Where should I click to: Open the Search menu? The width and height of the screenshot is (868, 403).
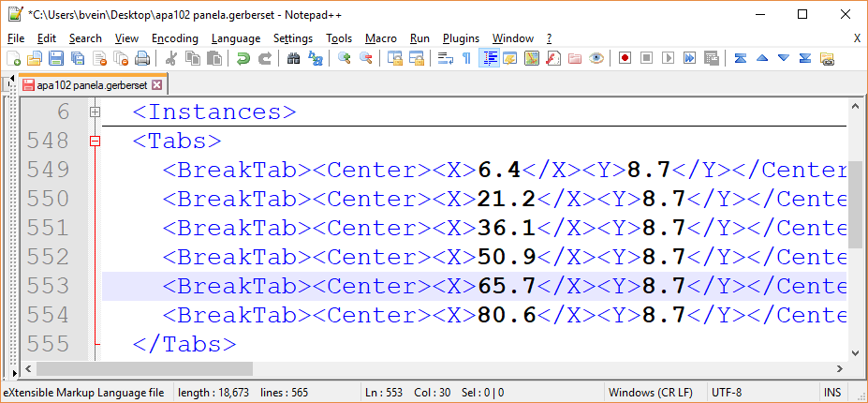point(85,38)
